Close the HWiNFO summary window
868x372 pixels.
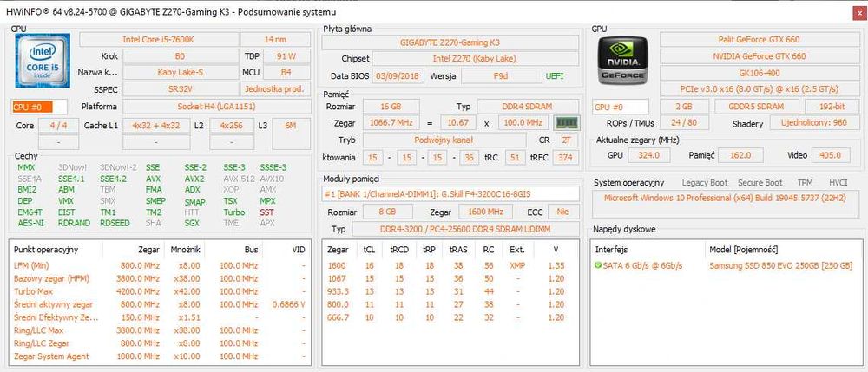858,15
